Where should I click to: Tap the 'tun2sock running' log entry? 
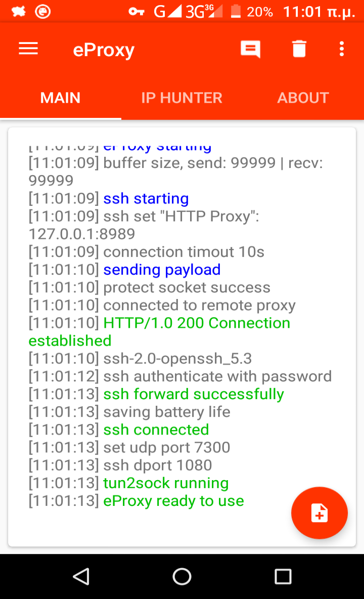[128, 483]
